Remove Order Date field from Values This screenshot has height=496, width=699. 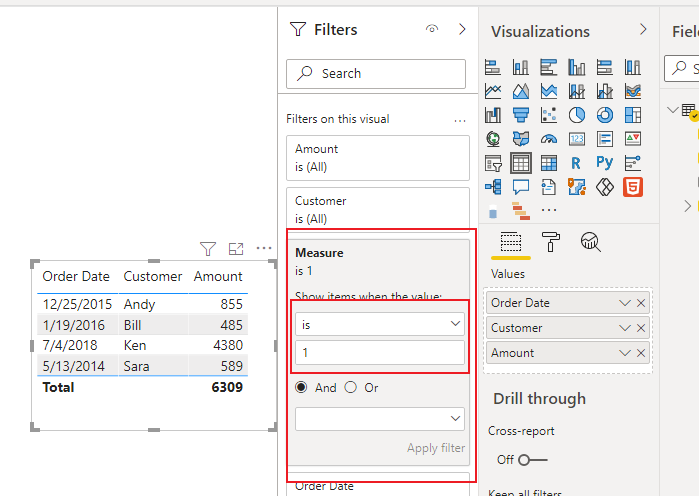click(641, 303)
